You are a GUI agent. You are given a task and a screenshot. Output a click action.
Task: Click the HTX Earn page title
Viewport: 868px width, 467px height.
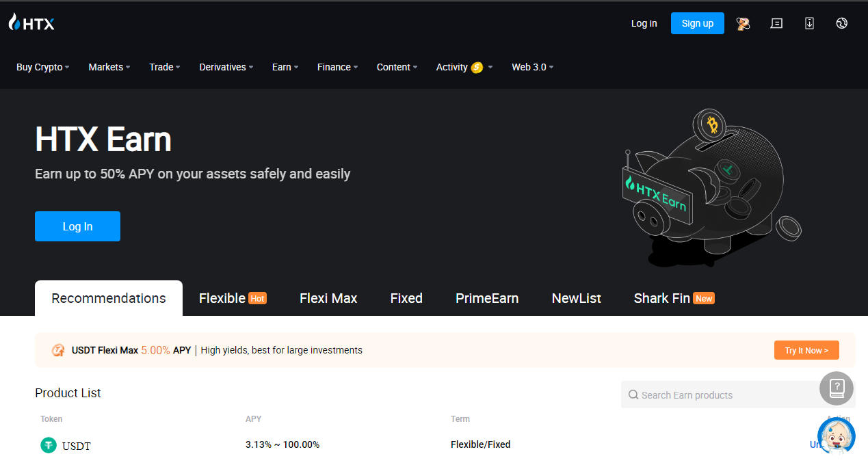[103, 139]
